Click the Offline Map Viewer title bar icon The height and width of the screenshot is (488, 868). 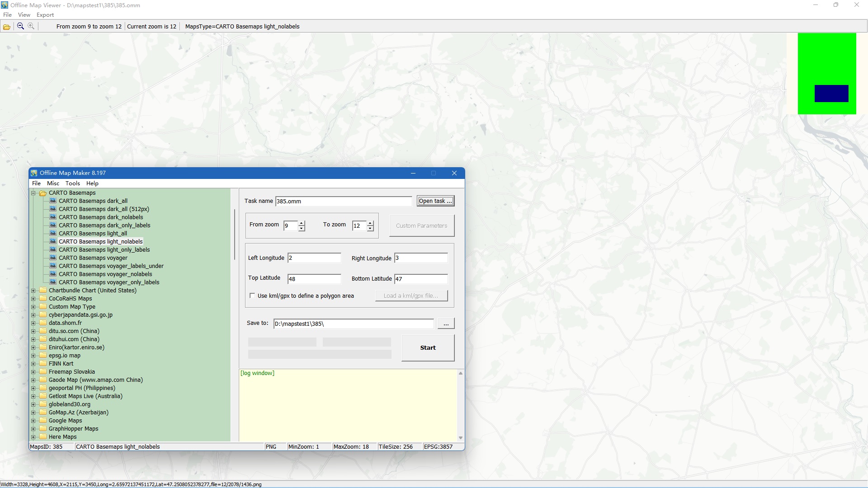(5, 5)
